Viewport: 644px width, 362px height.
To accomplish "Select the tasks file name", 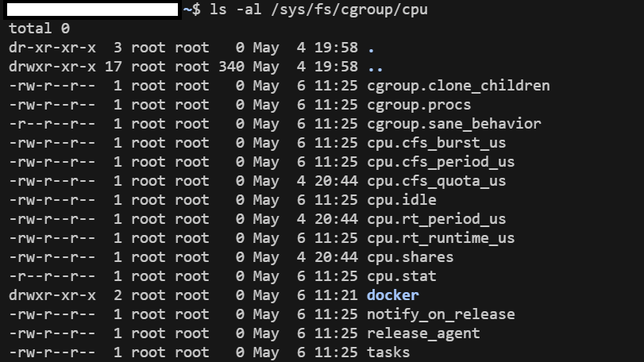I will point(388,352).
